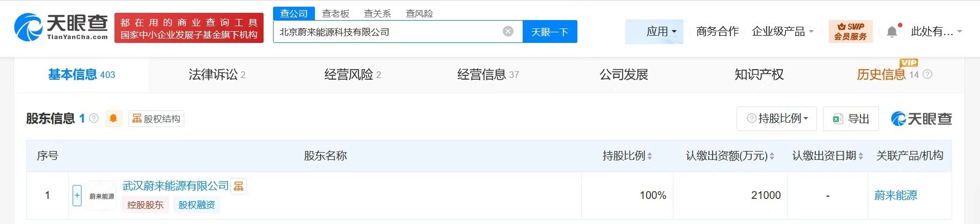The image size is (980, 224).
Task: Sort by 认缴出资额 column
Action: click(772, 156)
